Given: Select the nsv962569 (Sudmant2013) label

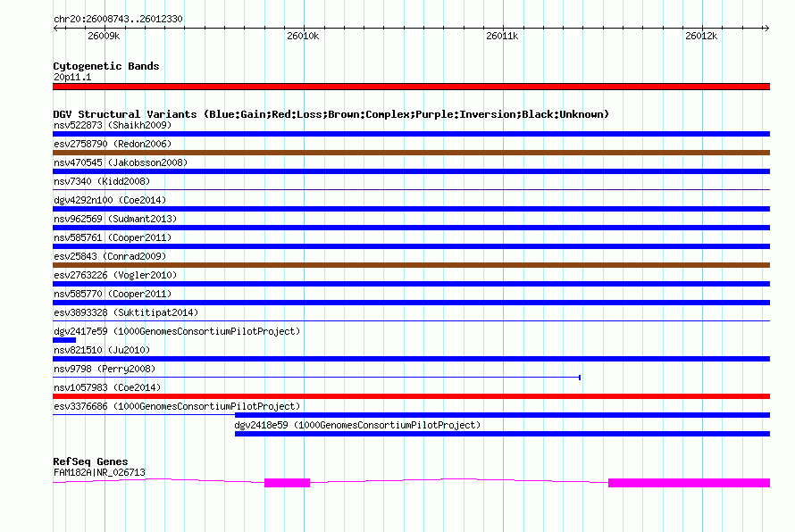Looking at the screenshot, I should pyautogui.click(x=115, y=219).
